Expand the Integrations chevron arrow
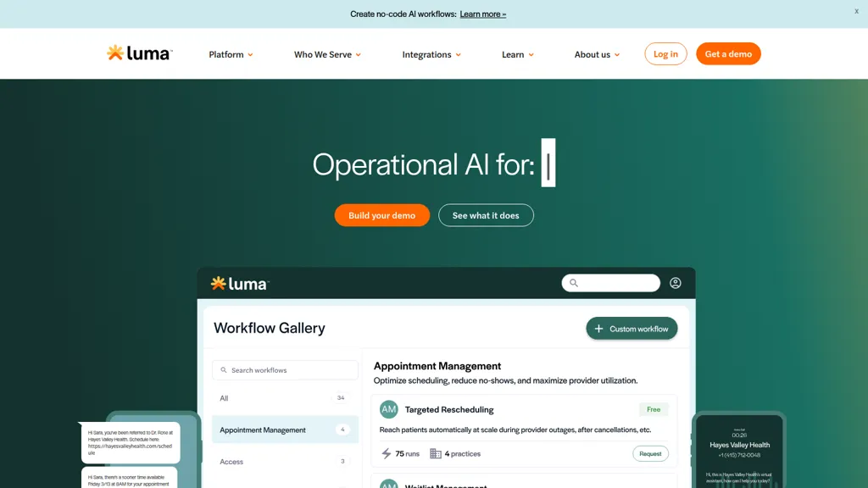The image size is (868, 488). [x=459, y=55]
